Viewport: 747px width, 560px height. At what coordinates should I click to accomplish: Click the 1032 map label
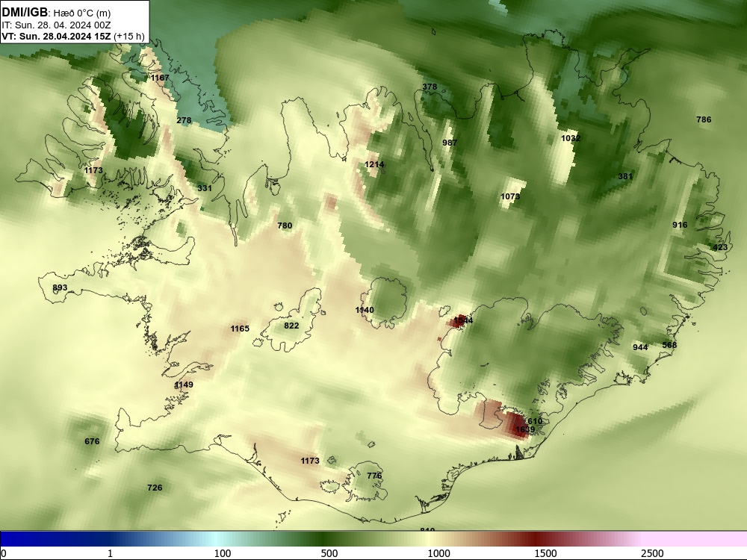(x=571, y=139)
